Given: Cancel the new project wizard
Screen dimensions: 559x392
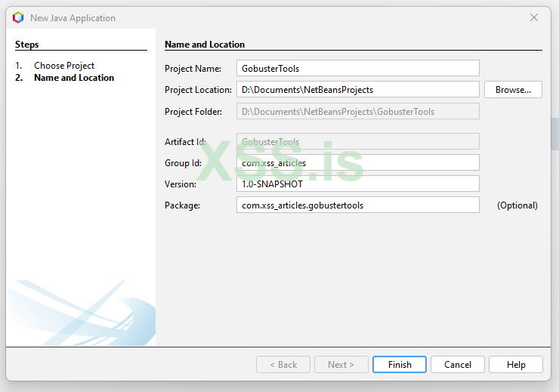Looking at the screenshot, I should coord(457,365).
